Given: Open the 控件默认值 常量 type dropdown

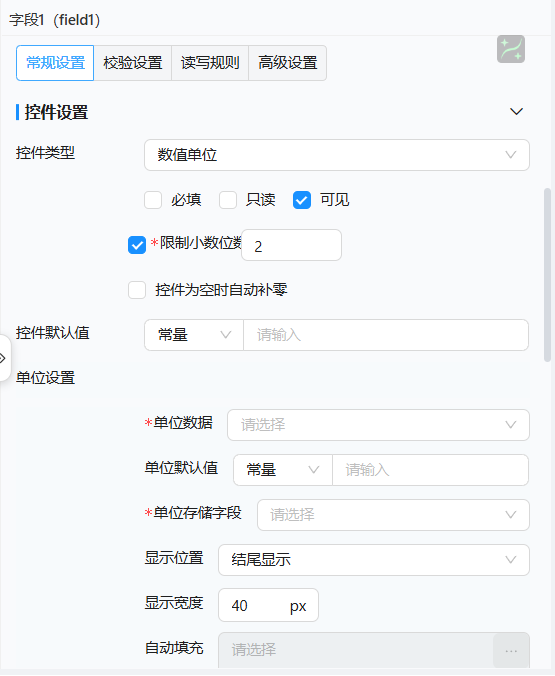Looking at the screenshot, I should pyautogui.click(x=194, y=335).
